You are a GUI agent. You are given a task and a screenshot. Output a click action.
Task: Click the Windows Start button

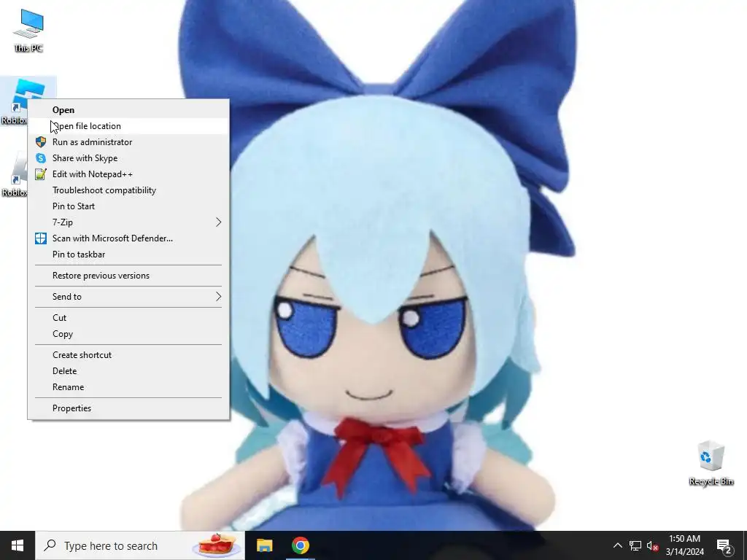point(18,545)
